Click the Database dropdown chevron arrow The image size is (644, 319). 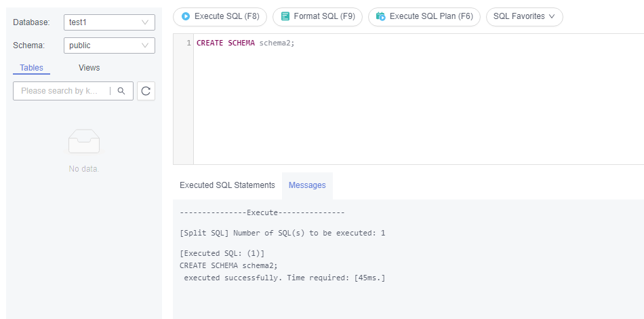point(145,22)
